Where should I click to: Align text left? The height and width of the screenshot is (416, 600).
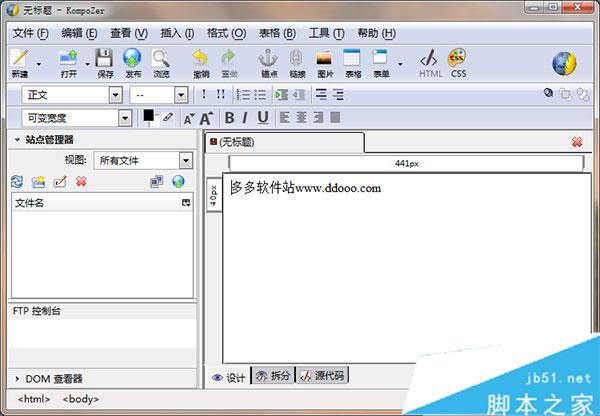[284, 117]
